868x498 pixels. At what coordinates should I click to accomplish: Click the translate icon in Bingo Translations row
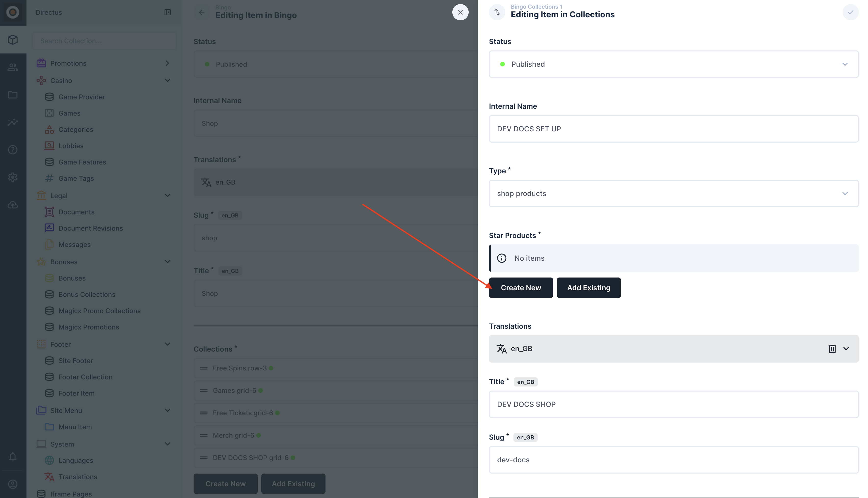tap(206, 182)
